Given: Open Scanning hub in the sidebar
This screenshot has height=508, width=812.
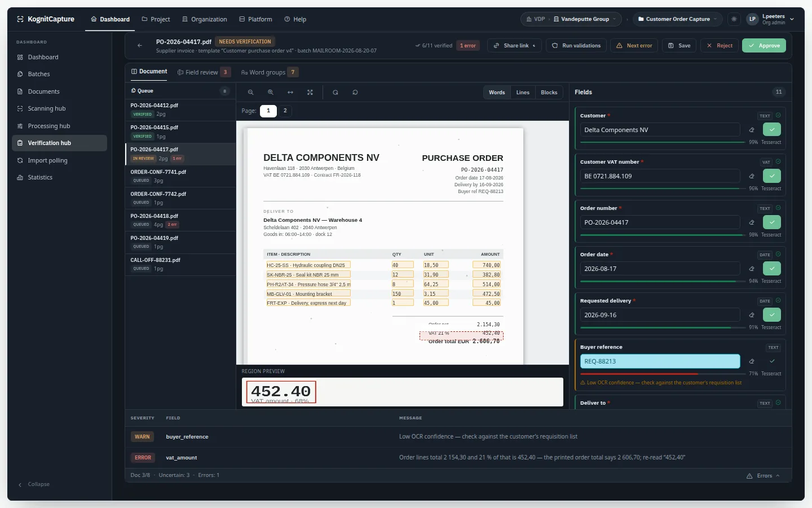Looking at the screenshot, I should pos(59,109).
